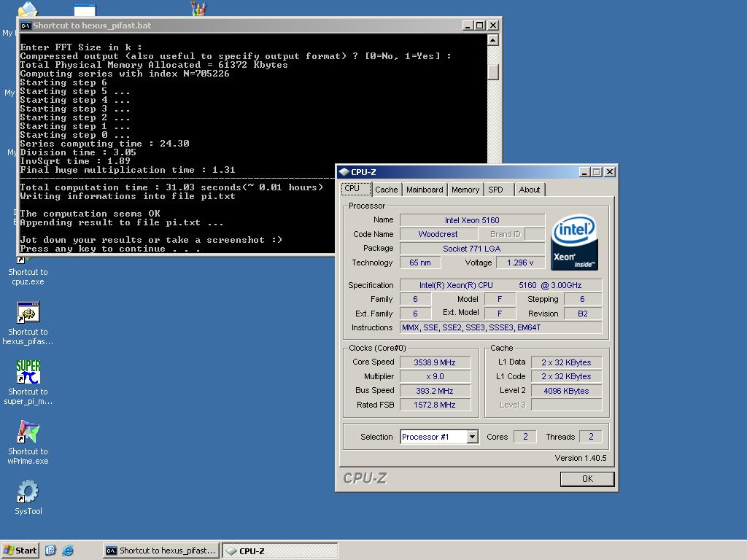This screenshot has height=560, width=747.
Task: Click the console scrollbar up arrow
Action: pyautogui.click(x=493, y=40)
